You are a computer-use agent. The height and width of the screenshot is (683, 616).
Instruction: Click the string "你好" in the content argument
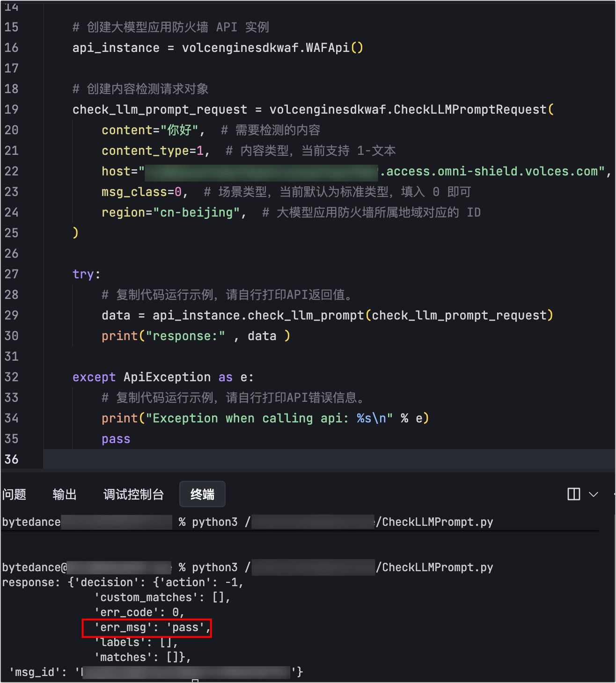coord(180,130)
